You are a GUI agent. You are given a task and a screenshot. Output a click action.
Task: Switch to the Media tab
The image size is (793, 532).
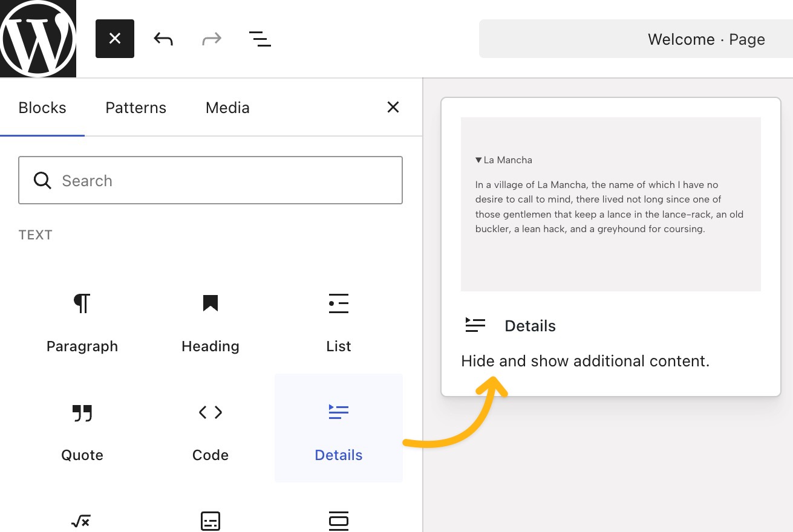pos(227,108)
